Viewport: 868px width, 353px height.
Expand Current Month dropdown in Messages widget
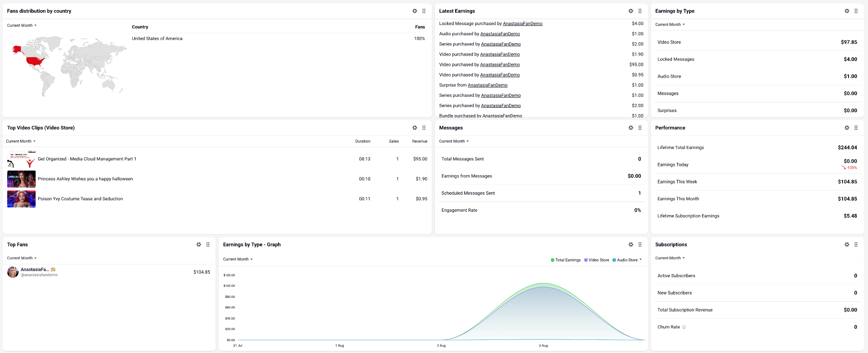[454, 141]
